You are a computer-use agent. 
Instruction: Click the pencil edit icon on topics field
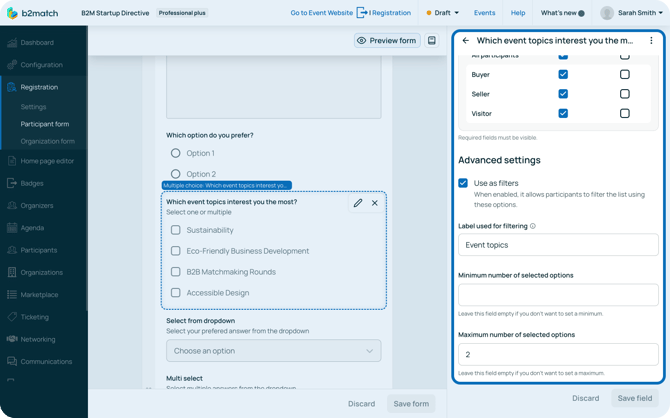(358, 203)
